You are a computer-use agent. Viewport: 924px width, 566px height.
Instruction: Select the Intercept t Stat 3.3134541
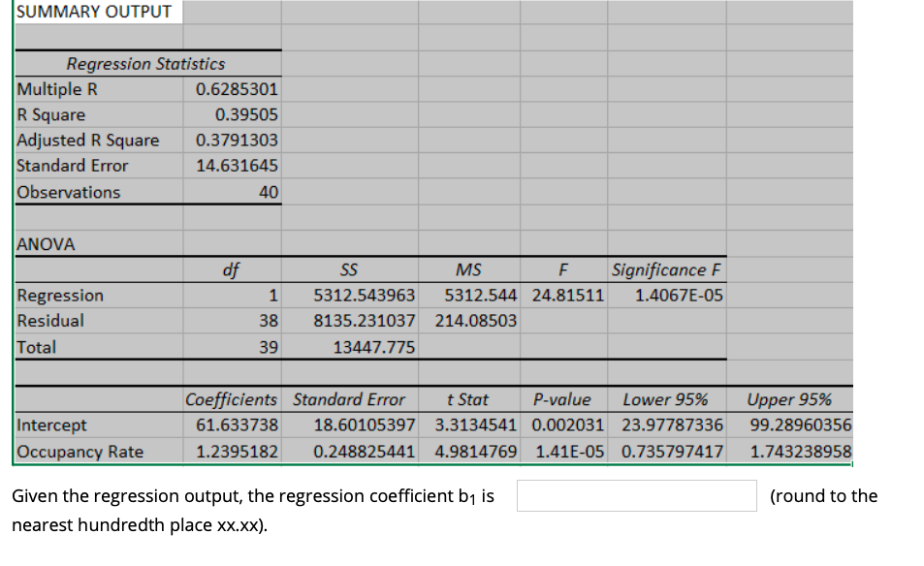click(x=469, y=424)
